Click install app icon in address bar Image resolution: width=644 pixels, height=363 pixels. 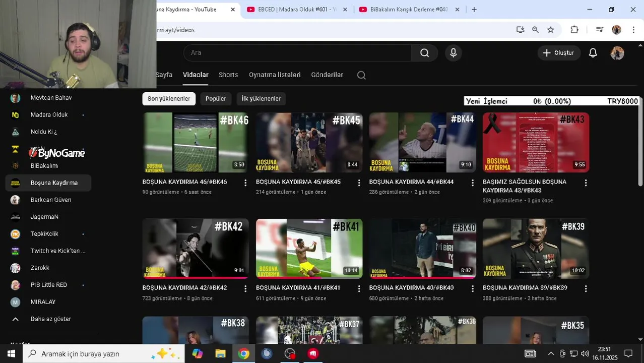pyautogui.click(x=520, y=30)
